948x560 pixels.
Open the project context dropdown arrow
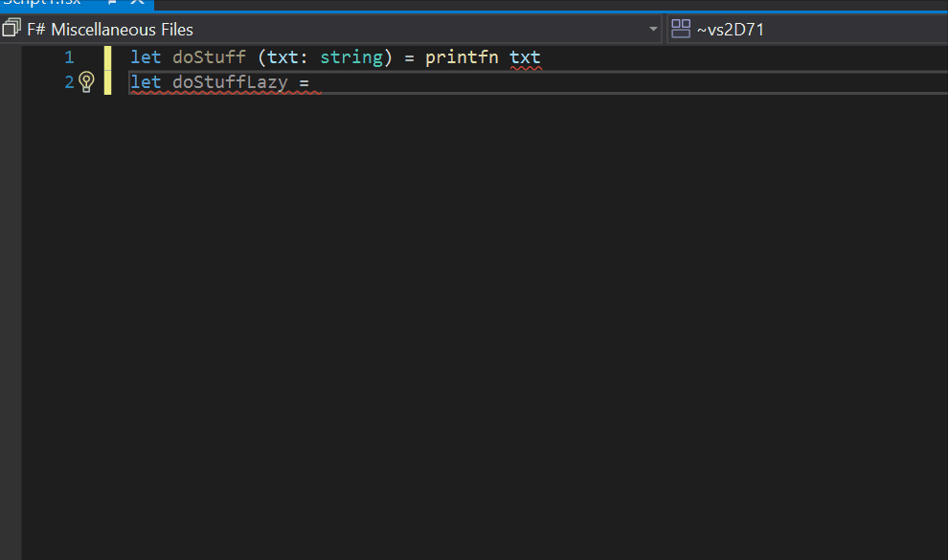point(653,29)
